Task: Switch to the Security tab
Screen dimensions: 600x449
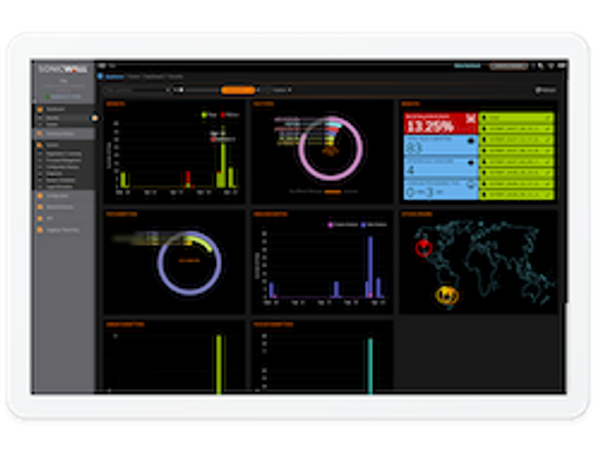Action: coord(175,77)
